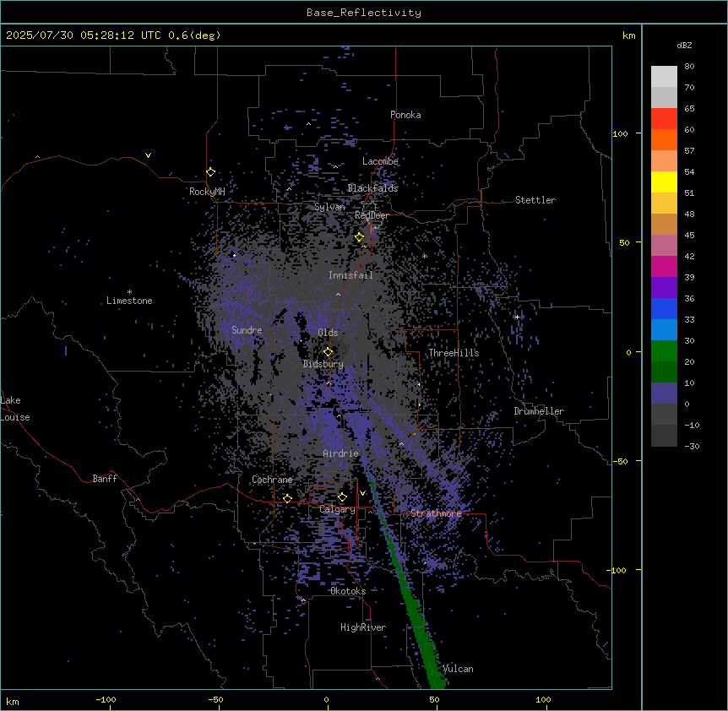Click the purple 36-39 dBZ legend swatch
728x711 pixels.
[x=664, y=288]
